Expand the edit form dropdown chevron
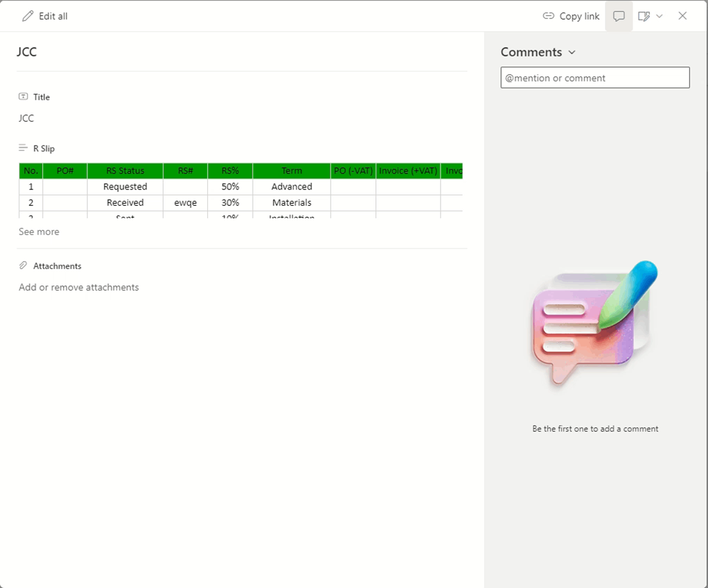 tap(659, 16)
